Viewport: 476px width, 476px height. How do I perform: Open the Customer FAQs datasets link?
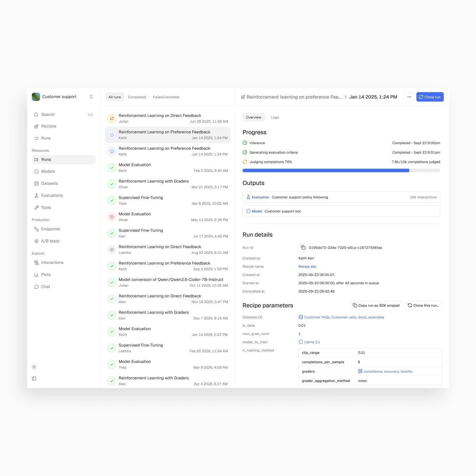pos(341,317)
